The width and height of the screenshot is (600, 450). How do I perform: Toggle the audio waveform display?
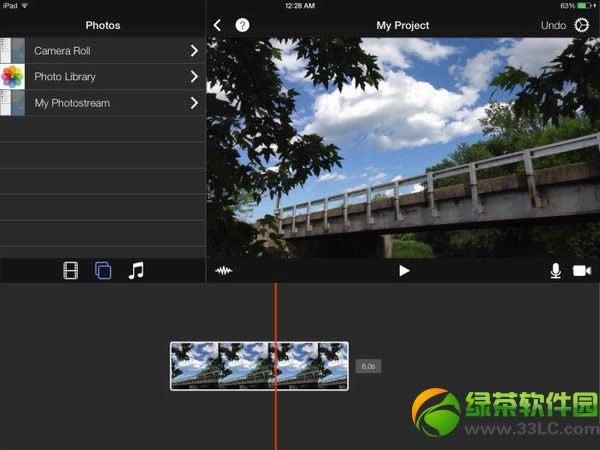pos(223,271)
